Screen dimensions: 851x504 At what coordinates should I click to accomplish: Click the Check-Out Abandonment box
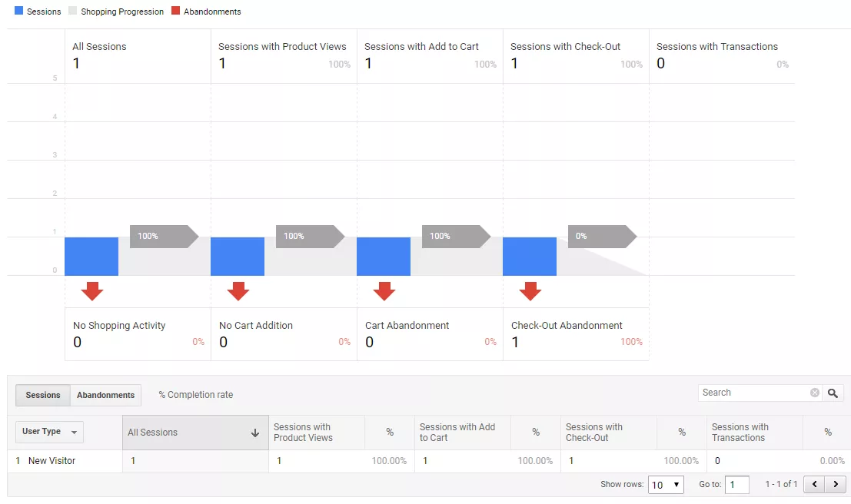pos(576,334)
